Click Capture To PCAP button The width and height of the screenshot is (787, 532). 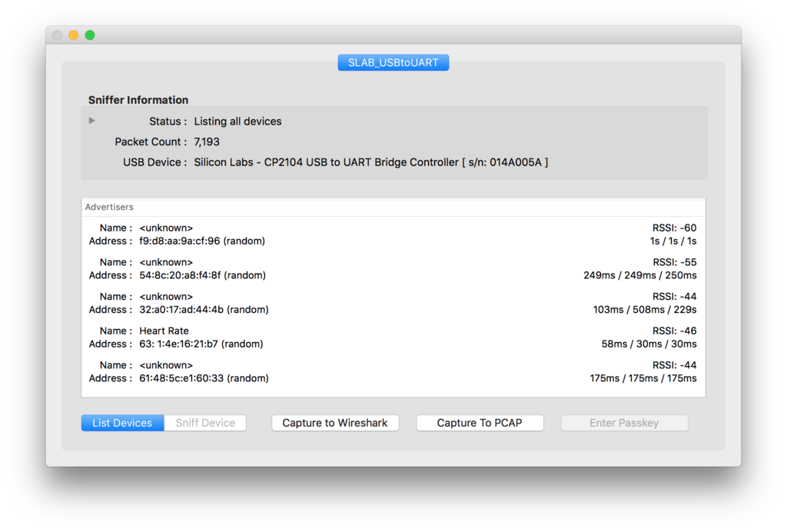point(480,423)
